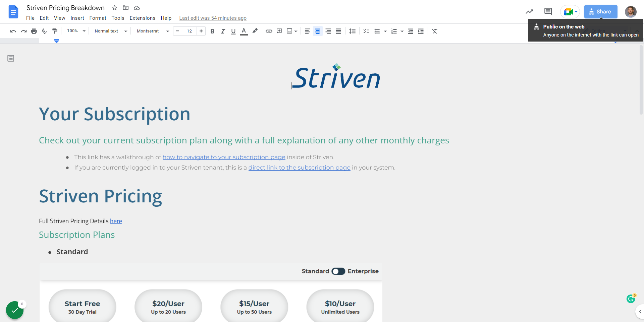Open the Montserrat font dropdown

[x=153, y=31]
